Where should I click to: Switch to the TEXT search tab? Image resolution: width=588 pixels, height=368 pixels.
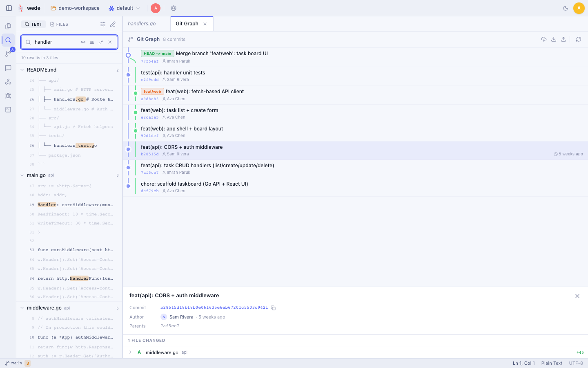pos(33,25)
